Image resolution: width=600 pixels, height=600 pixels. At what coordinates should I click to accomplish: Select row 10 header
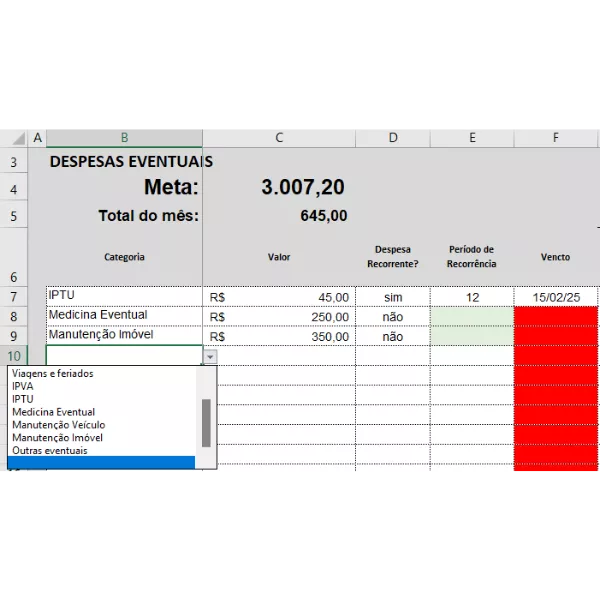pos(14,356)
